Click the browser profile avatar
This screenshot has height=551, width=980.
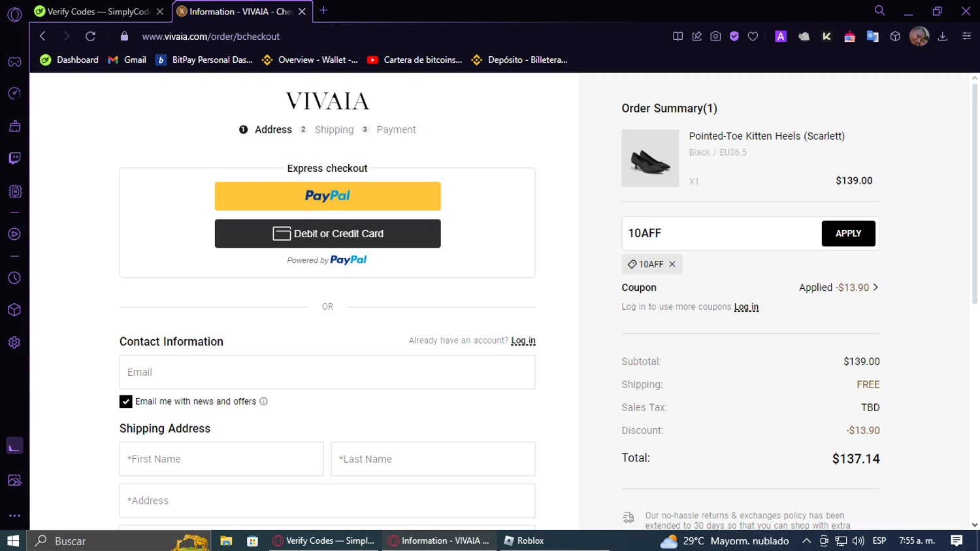click(919, 37)
